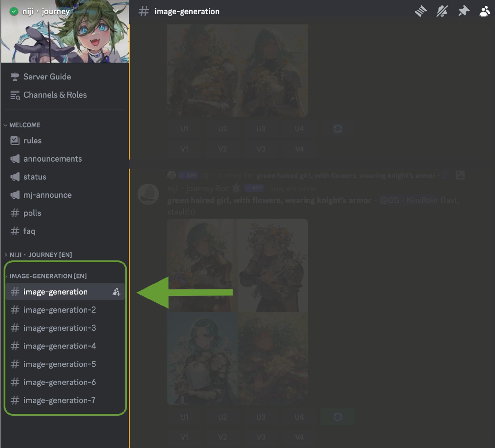The image size is (495, 448).
Task: Click the muted notification bell icon
Action: point(442,11)
